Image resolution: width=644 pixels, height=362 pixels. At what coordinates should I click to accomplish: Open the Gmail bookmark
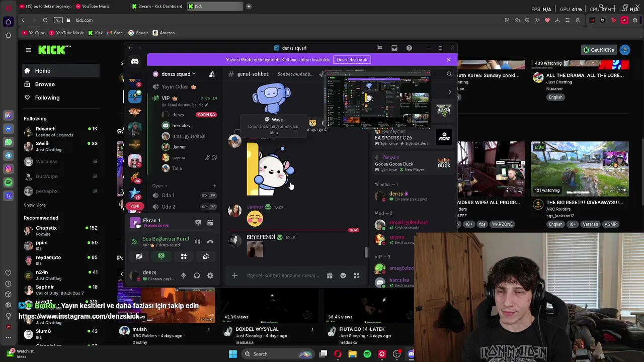click(x=116, y=33)
